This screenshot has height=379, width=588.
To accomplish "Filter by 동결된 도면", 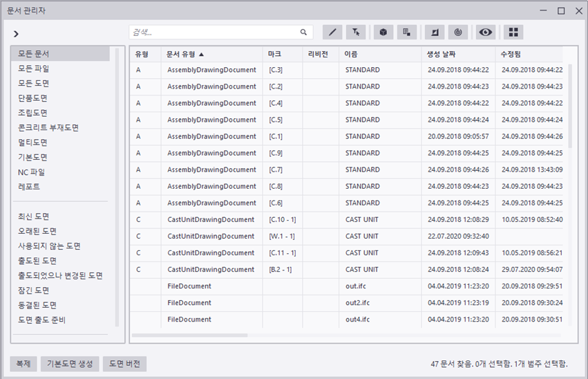I will coord(60,305).
